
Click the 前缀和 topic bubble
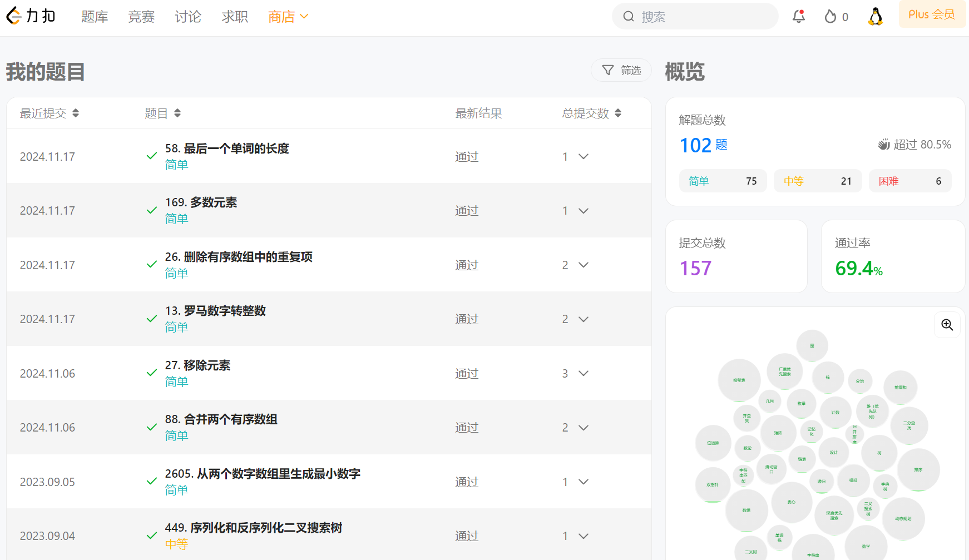pos(901,388)
